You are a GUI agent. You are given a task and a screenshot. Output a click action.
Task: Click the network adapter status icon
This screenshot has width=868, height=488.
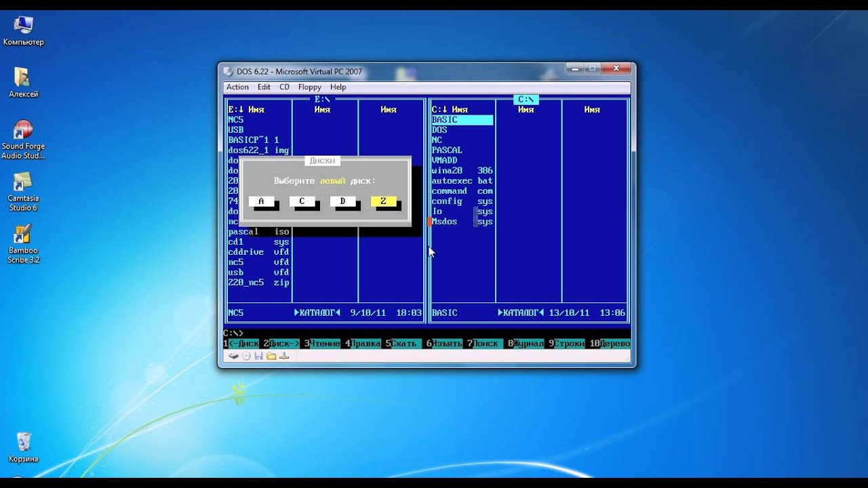pyautogui.click(x=284, y=356)
